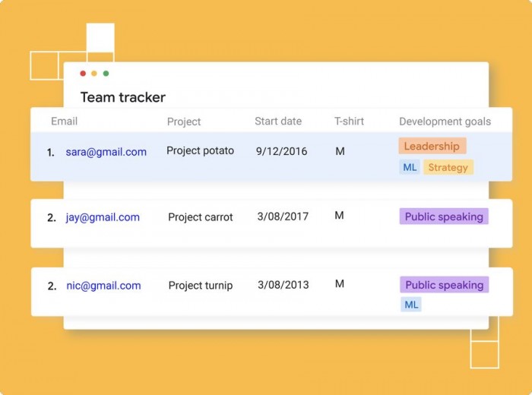Click the T-shirt column header

(x=349, y=121)
